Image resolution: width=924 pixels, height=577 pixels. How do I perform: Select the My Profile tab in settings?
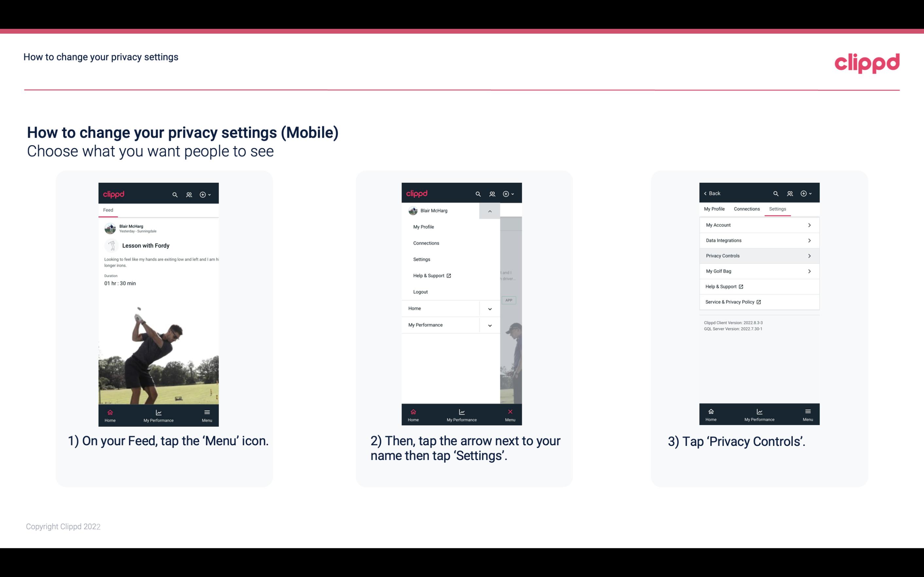coord(715,209)
